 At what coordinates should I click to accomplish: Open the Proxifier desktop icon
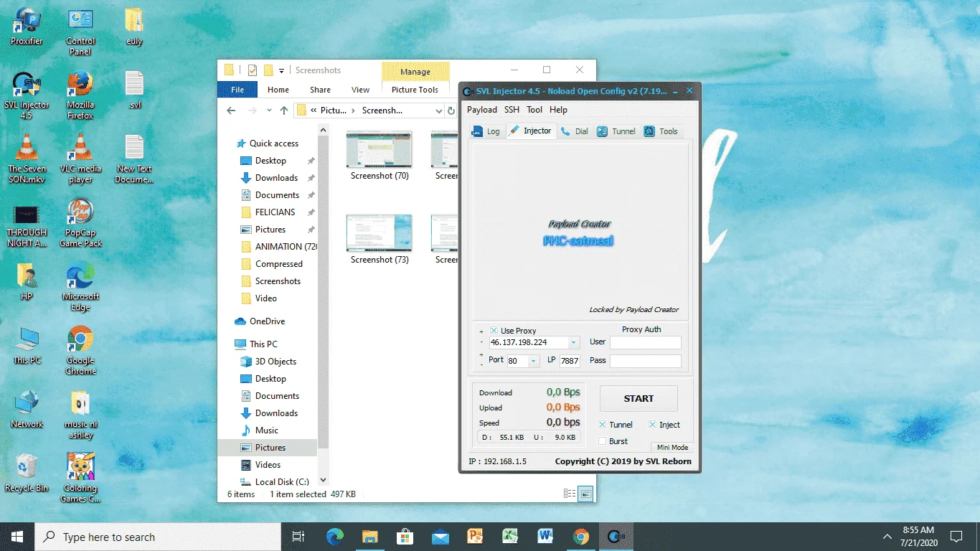tap(27, 27)
